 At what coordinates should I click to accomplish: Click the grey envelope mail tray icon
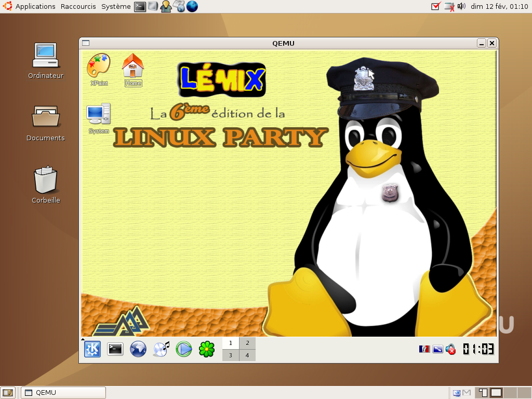(x=467, y=393)
